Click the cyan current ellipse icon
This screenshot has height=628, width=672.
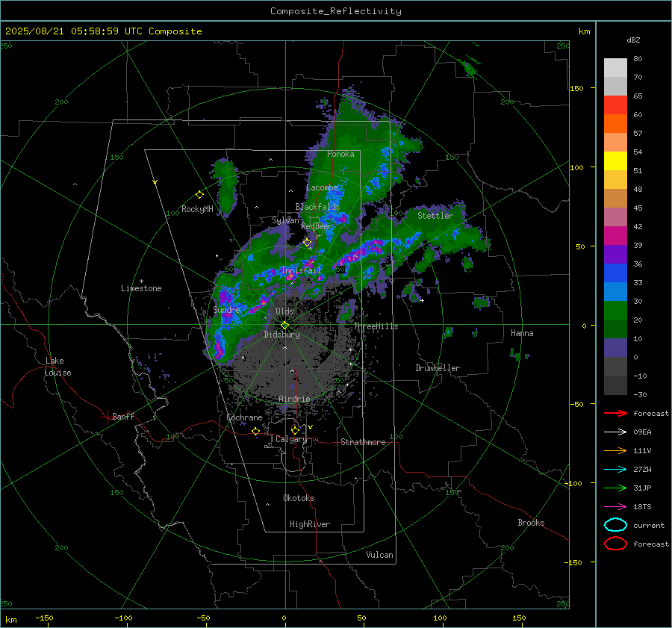[615, 525]
